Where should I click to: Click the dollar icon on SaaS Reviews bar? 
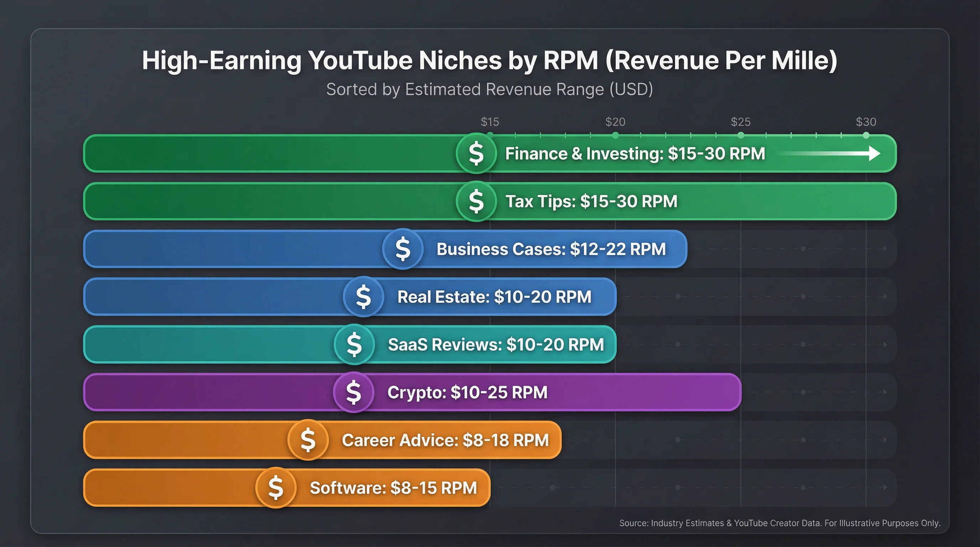pyautogui.click(x=354, y=345)
